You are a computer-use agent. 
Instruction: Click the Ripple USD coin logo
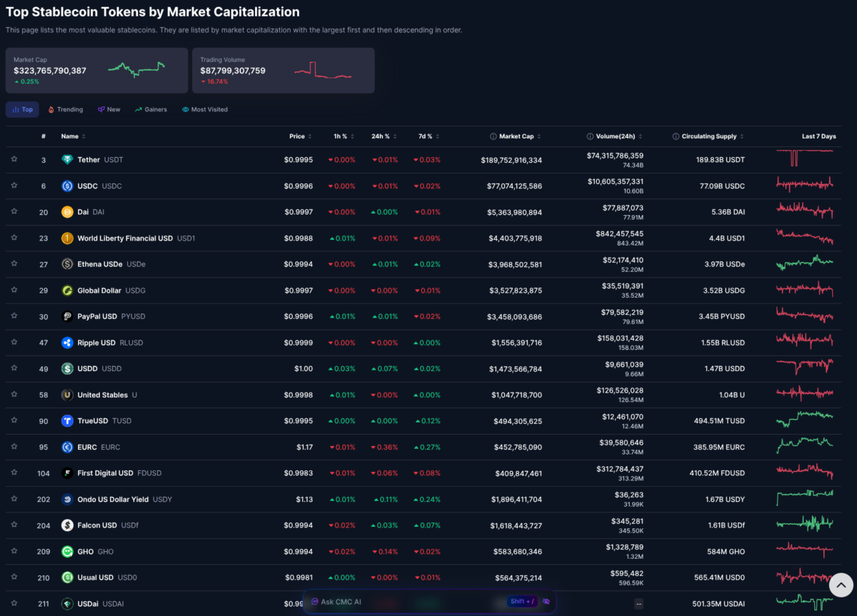coord(67,343)
